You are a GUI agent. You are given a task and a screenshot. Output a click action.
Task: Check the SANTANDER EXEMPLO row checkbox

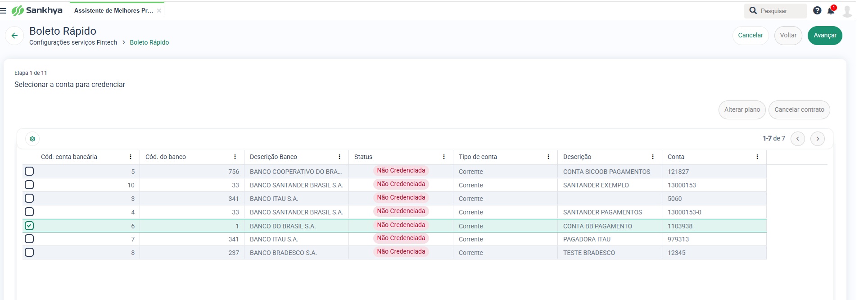click(x=29, y=185)
